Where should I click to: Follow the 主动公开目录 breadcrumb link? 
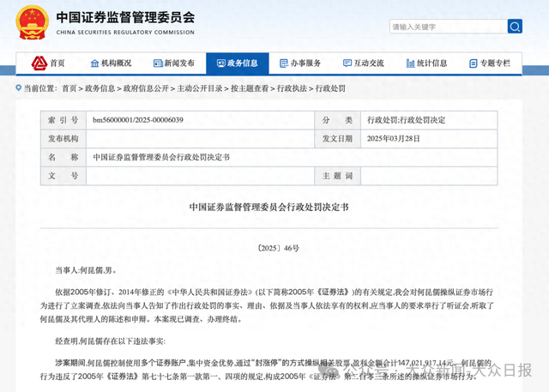click(x=200, y=88)
